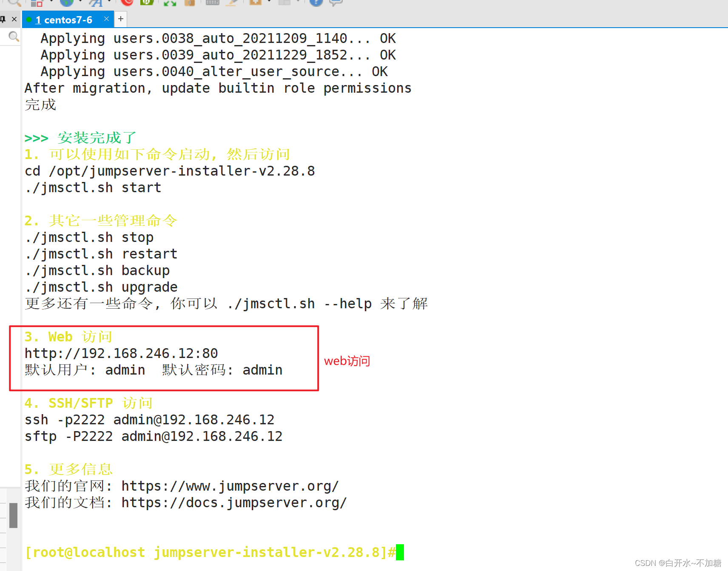Close the centos7-6 session tab
Image resolution: width=728 pixels, height=571 pixels.
pos(106,19)
